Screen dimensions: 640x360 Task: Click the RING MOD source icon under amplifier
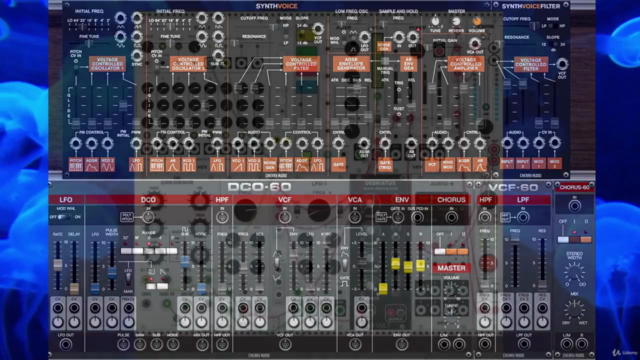point(448,165)
